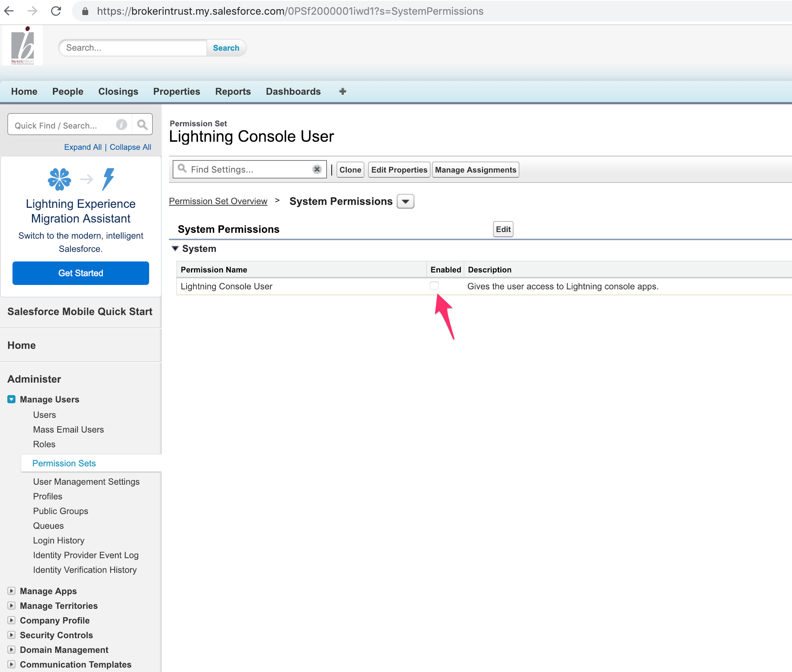Viewport: 792px width, 672px height.
Task: Click the Manage Assignments button
Action: (x=475, y=170)
